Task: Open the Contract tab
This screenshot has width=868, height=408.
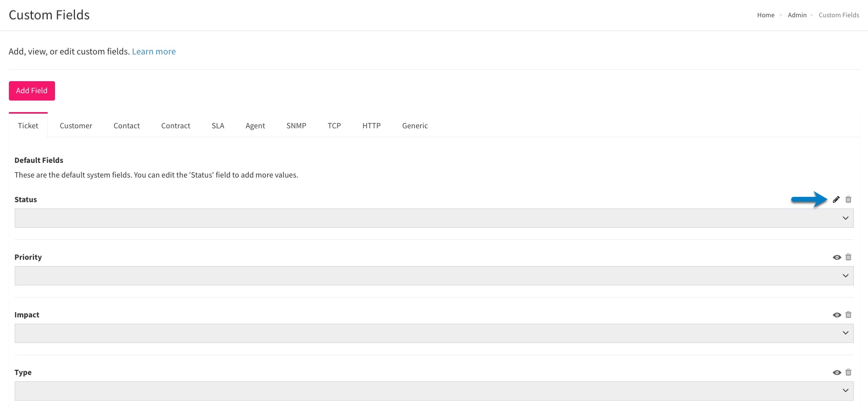Action: click(x=175, y=126)
